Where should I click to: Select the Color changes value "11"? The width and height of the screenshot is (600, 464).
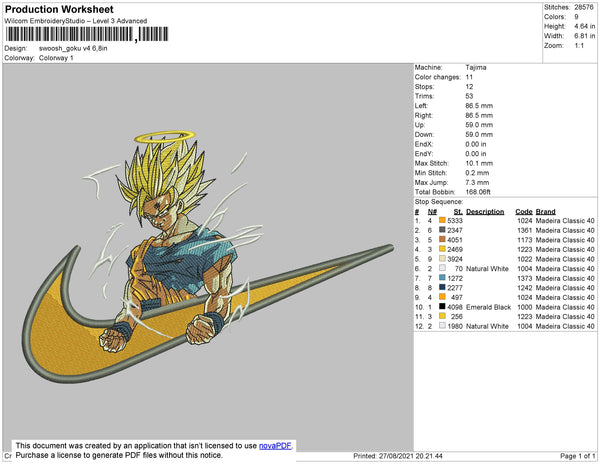(x=469, y=77)
